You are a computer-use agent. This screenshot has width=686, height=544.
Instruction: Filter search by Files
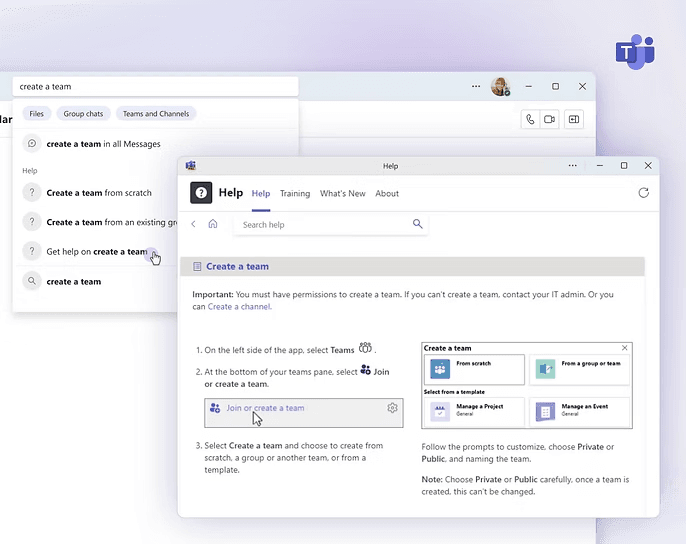(x=37, y=114)
